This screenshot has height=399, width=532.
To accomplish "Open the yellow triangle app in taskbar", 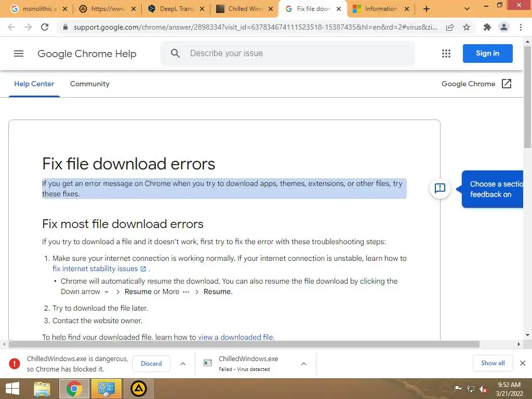I will coord(138,389).
